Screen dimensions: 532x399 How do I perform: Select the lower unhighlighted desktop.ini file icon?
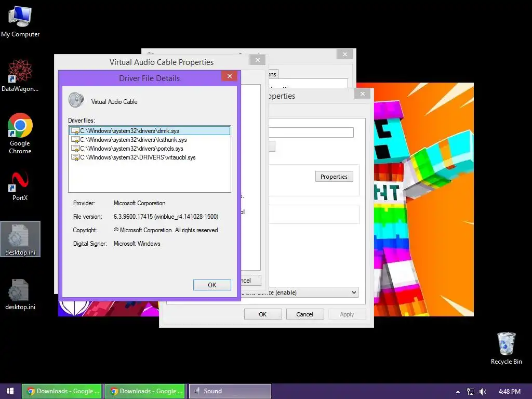click(x=20, y=294)
